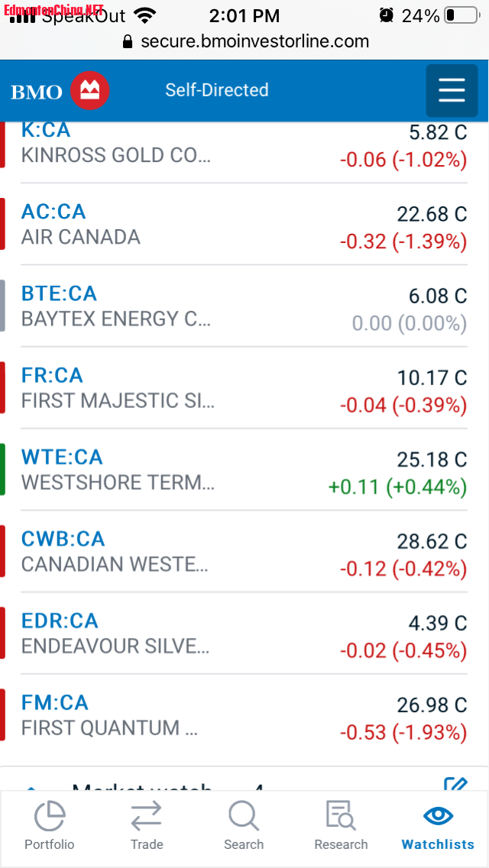Image resolution: width=489 pixels, height=868 pixels.
Task: Open the K:CA Kinross Gold link
Action: (46, 131)
